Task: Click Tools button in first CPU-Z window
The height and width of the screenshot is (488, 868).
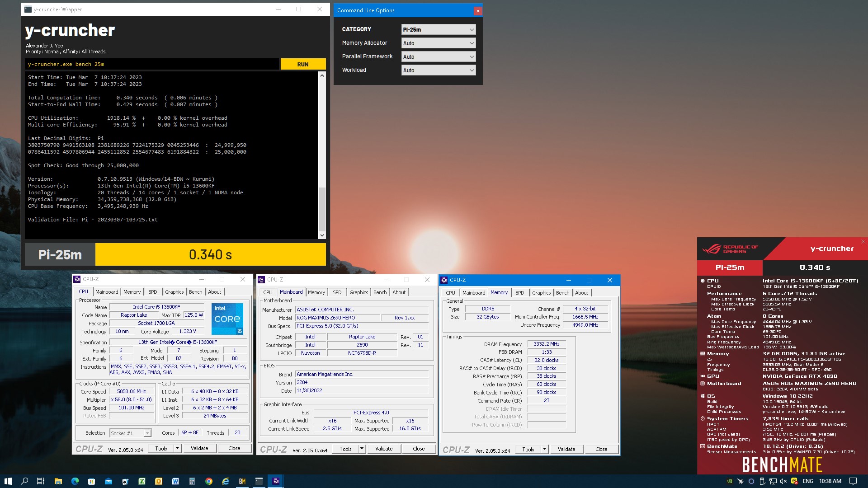Action: pyautogui.click(x=161, y=448)
